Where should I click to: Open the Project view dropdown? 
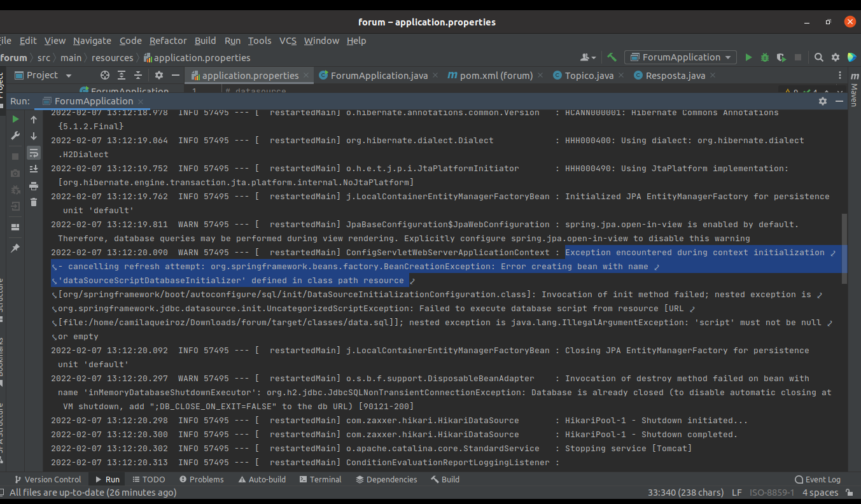click(43, 75)
